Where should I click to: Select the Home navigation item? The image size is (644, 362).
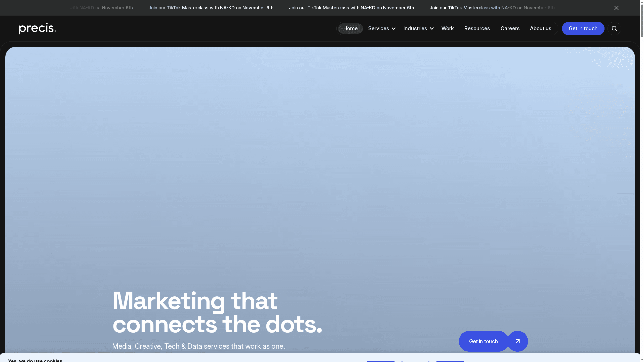click(350, 28)
